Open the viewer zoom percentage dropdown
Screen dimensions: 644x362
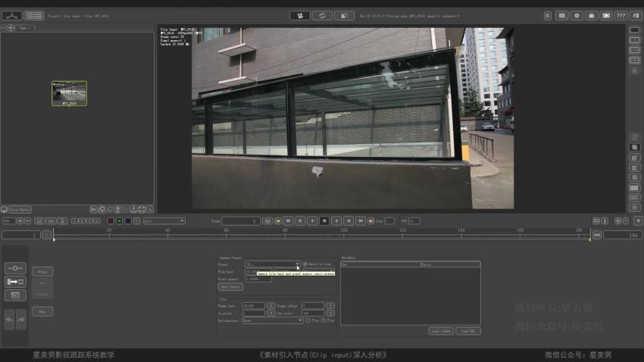pos(9,221)
